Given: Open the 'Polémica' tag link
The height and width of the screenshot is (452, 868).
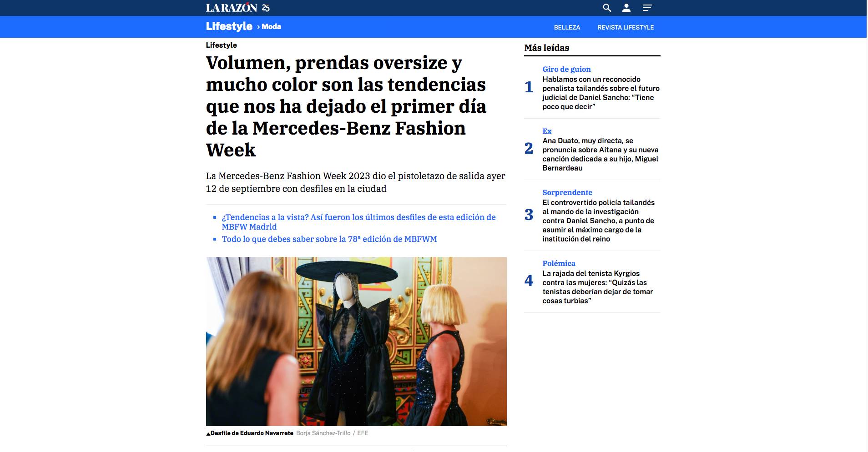Looking at the screenshot, I should pyautogui.click(x=559, y=263).
